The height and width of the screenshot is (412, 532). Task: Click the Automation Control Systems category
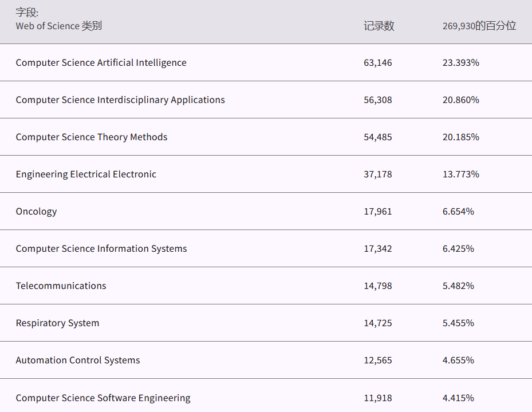tap(78, 360)
